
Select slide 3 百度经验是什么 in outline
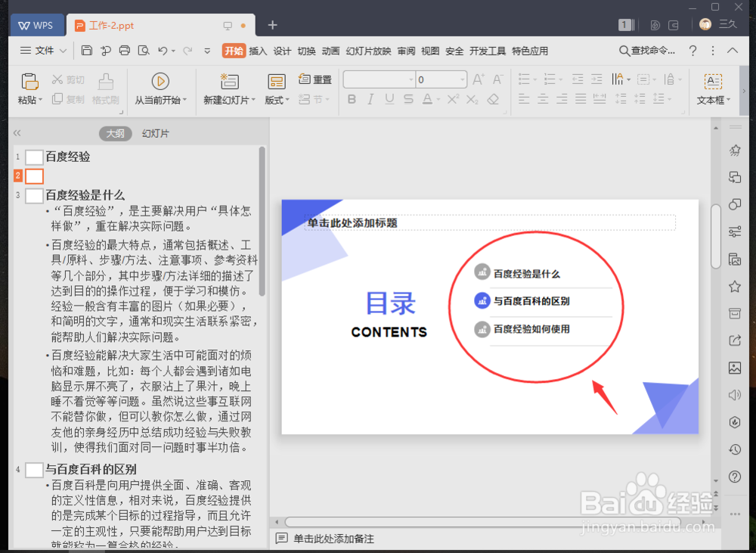(x=85, y=195)
